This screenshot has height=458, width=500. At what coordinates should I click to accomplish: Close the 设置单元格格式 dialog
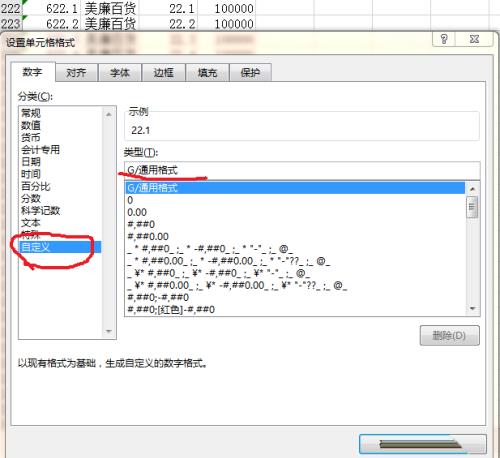click(475, 39)
